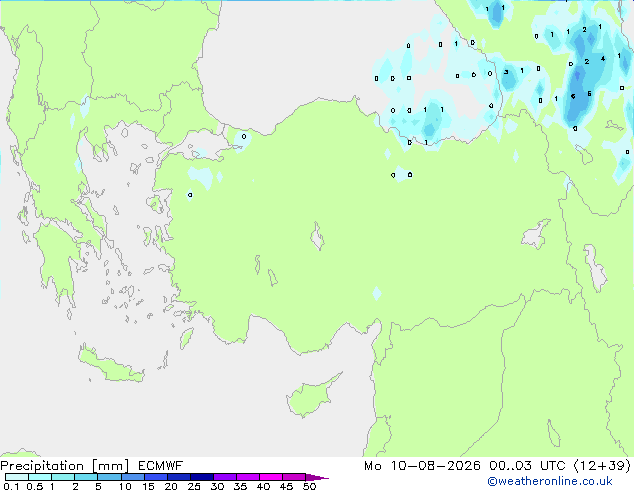Screen dimensions: 634x490
Task: Select the 30–35 mm purple swatch
Action: click(225, 477)
